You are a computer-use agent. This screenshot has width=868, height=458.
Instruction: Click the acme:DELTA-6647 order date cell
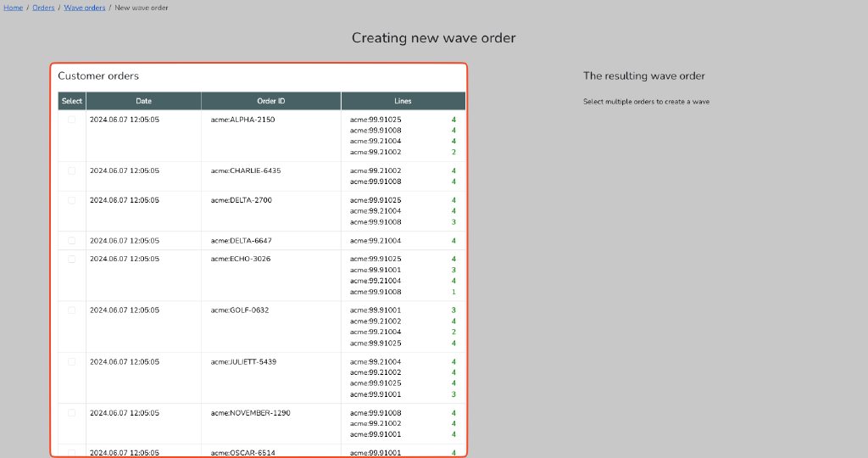tap(125, 241)
